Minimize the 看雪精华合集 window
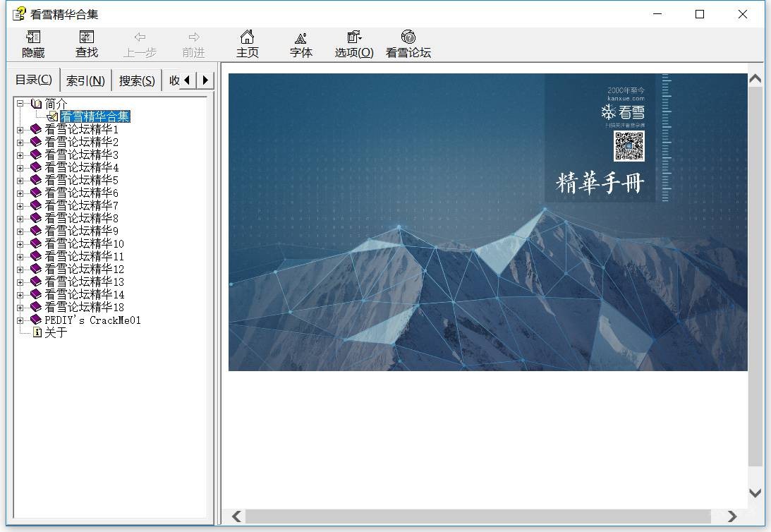 point(657,14)
